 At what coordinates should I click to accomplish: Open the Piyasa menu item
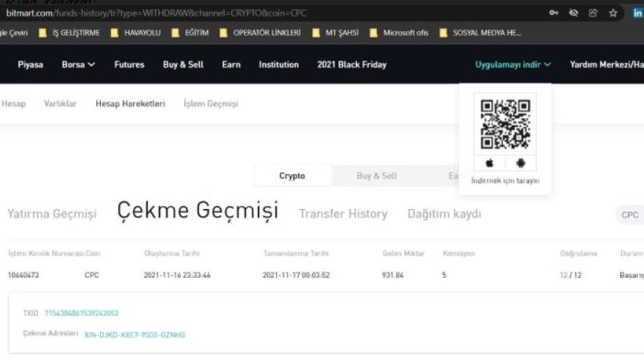[30, 64]
